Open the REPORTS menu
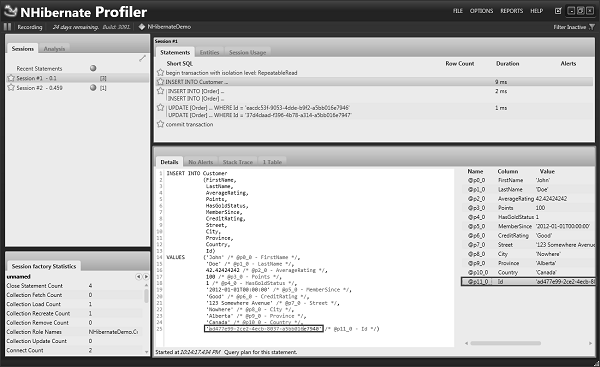 pyautogui.click(x=512, y=11)
